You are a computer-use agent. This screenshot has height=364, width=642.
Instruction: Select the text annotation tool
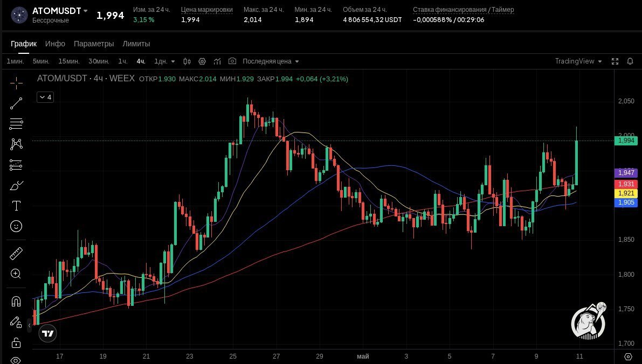(x=16, y=206)
